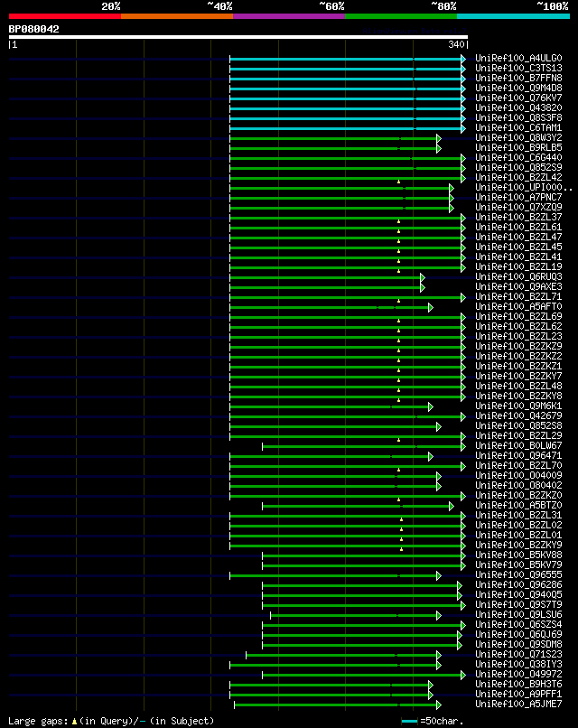Open truncated hit UniRef100_UPI000..
578x728 pixels.
pyautogui.click(x=524, y=187)
